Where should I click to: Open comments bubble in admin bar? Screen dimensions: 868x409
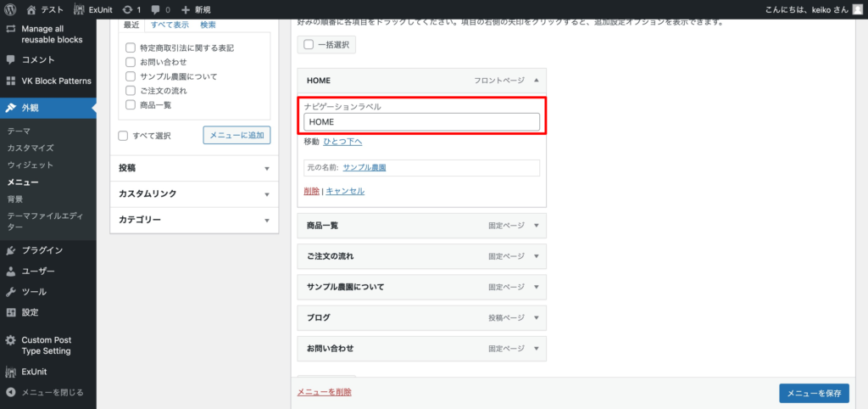pyautogui.click(x=156, y=9)
